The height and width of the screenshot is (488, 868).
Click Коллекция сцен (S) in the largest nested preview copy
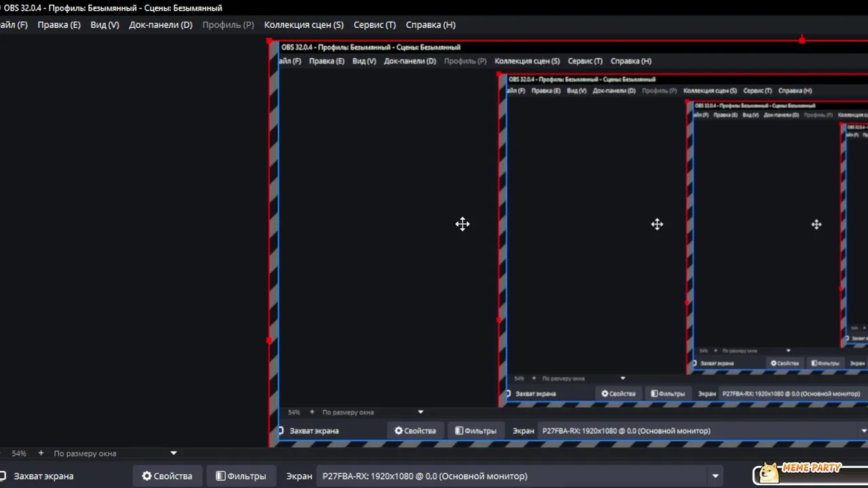[527, 61]
